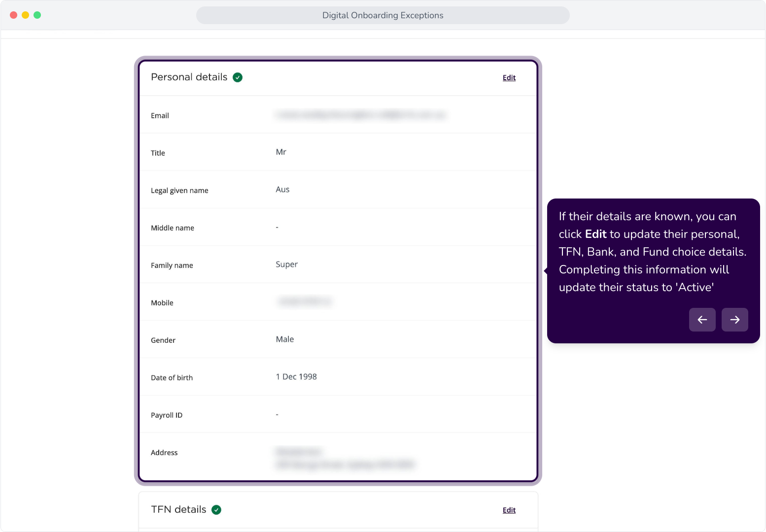Open Edit link for Personal details
Viewport: 766px width, 532px height.
tap(509, 78)
